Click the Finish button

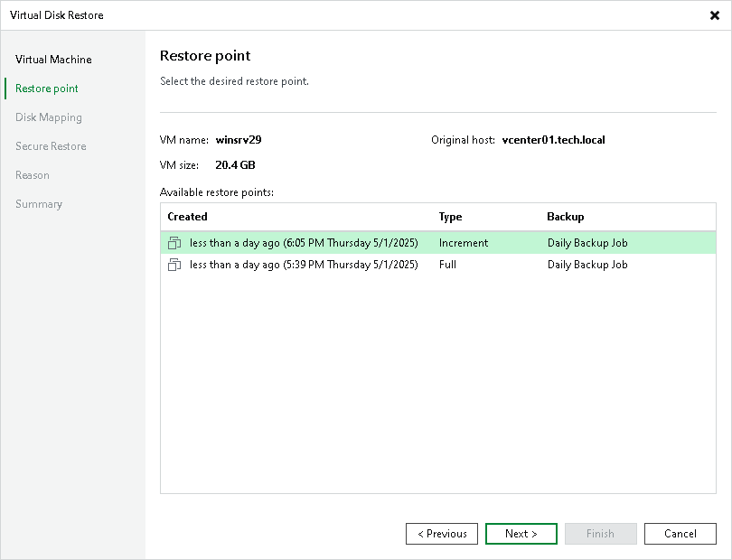(x=600, y=534)
